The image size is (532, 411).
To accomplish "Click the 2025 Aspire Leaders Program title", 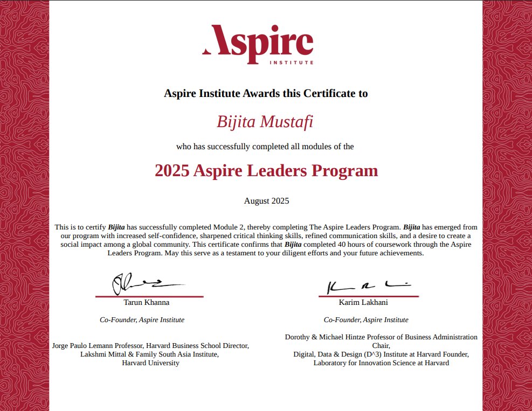I will coord(266,171).
